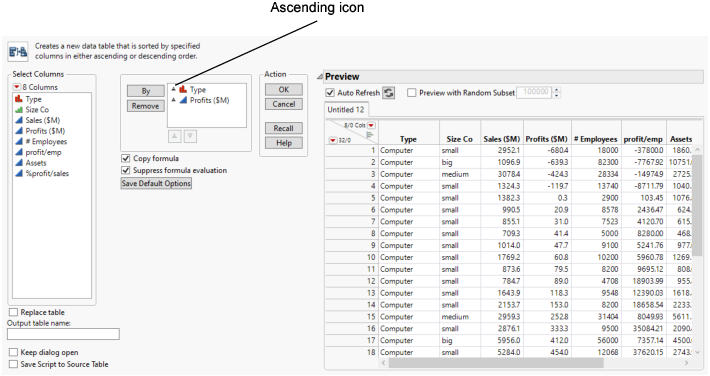Click ascending icon next to Profits ($M)
Screen dimensions: 710x376
click(173, 100)
